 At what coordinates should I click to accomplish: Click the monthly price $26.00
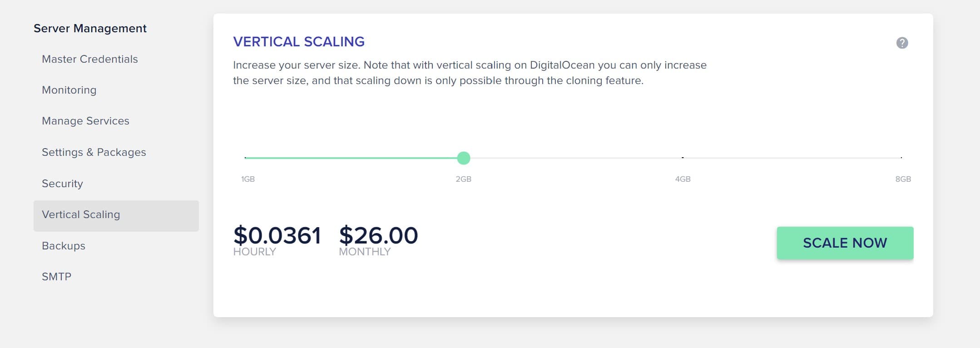[x=378, y=235]
